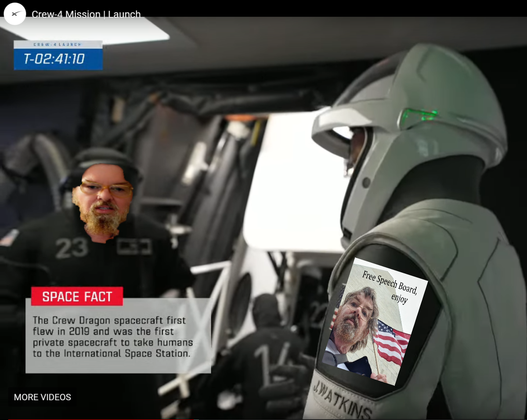The width and height of the screenshot is (527, 420).
Task: Click the American flag in the inset photo
Action: tap(391, 340)
